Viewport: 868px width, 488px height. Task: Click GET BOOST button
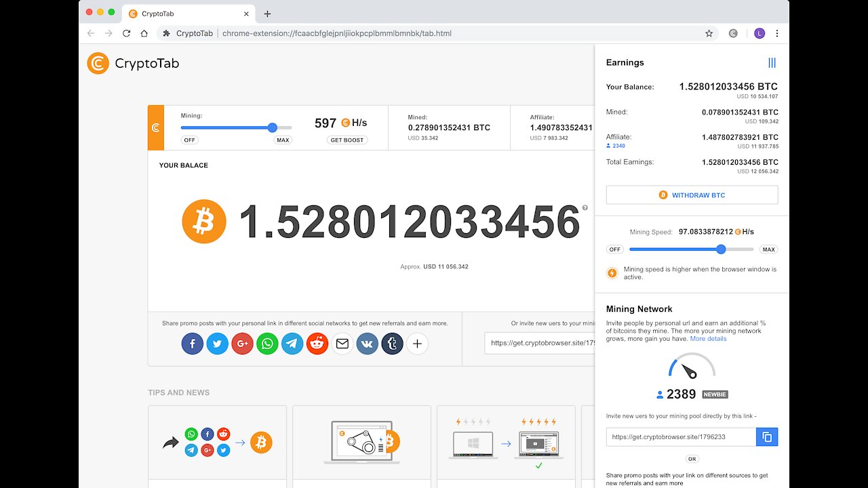click(347, 140)
